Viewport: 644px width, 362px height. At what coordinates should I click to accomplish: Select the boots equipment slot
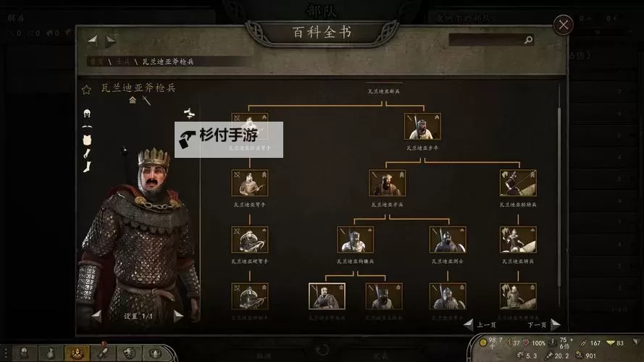click(x=87, y=167)
